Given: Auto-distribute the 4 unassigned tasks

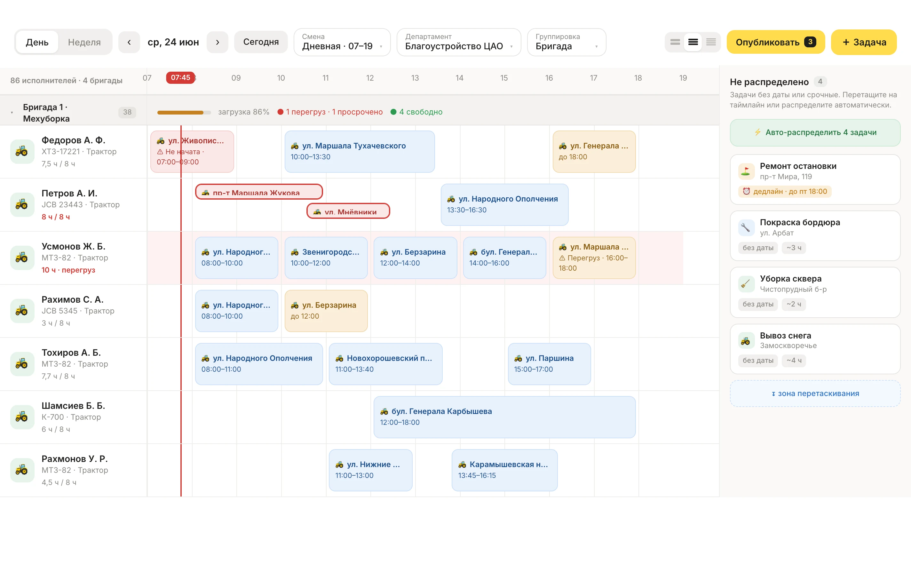Looking at the screenshot, I should pyautogui.click(x=815, y=132).
